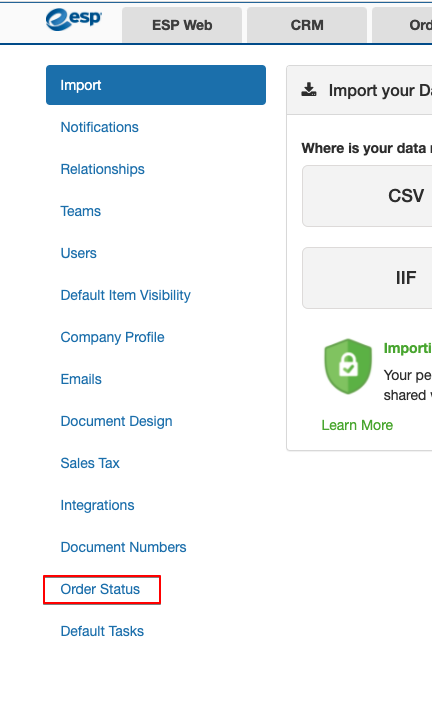Screen dimensions: 432x702
Task: Open Default Tasks settings
Action: [x=102, y=631]
